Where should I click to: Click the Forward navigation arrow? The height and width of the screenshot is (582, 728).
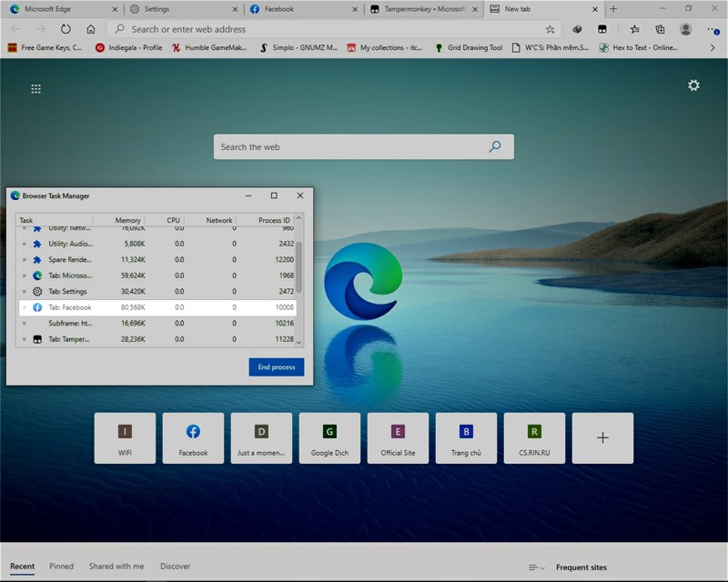tap(41, 29)
